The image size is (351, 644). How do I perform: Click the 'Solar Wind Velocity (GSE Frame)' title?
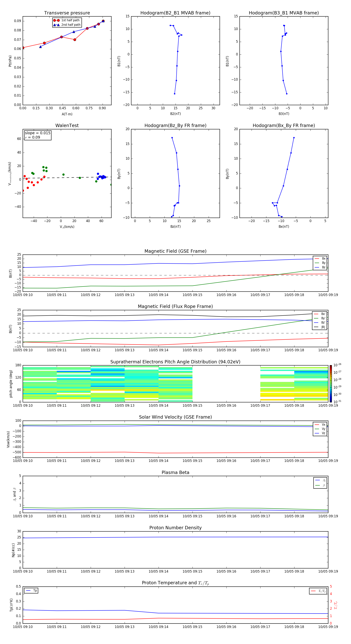pyautogui.click(x=175, y=417)
